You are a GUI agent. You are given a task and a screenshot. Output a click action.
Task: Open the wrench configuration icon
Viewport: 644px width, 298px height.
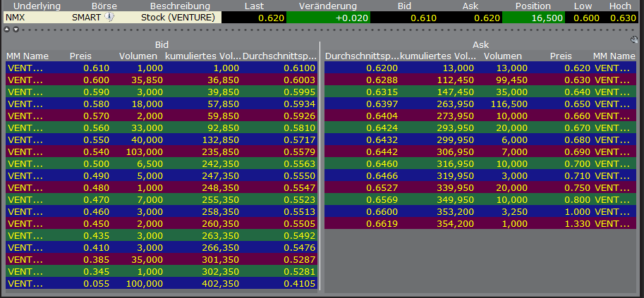pyautogui.click(x=635, y=40)
